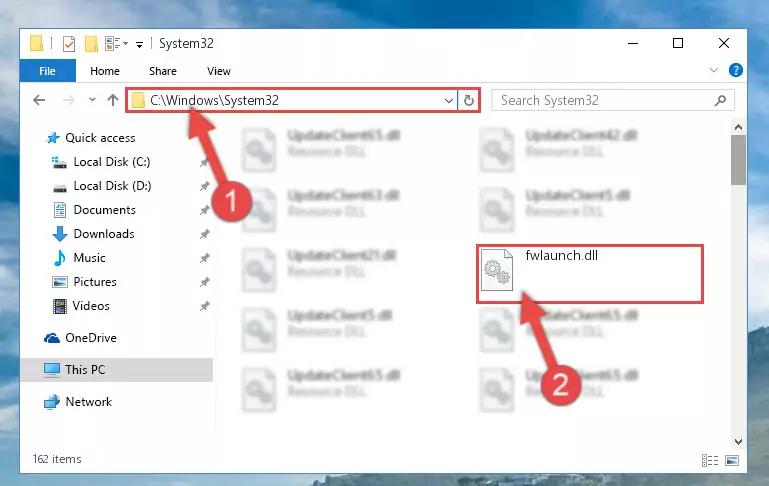Open Help with the blue question icon
The image size is (769, 486).
click(x=735, y=71)
